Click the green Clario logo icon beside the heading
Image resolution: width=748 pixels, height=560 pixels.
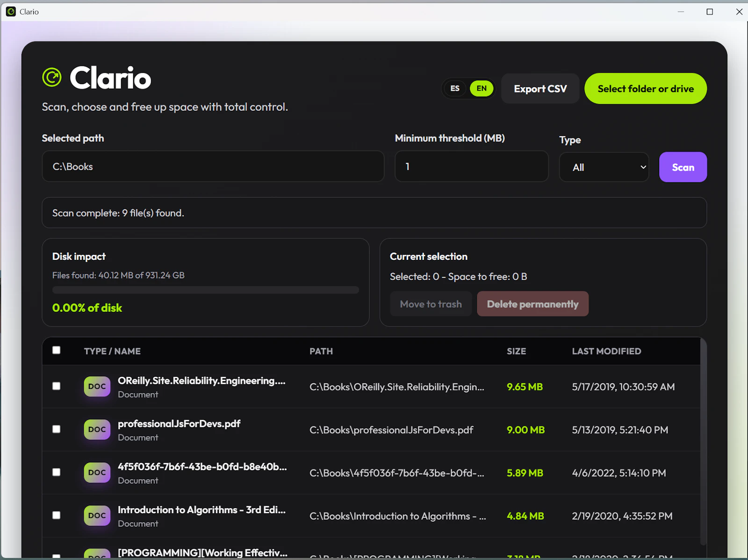pyautogui.click(x=52, y=77)
